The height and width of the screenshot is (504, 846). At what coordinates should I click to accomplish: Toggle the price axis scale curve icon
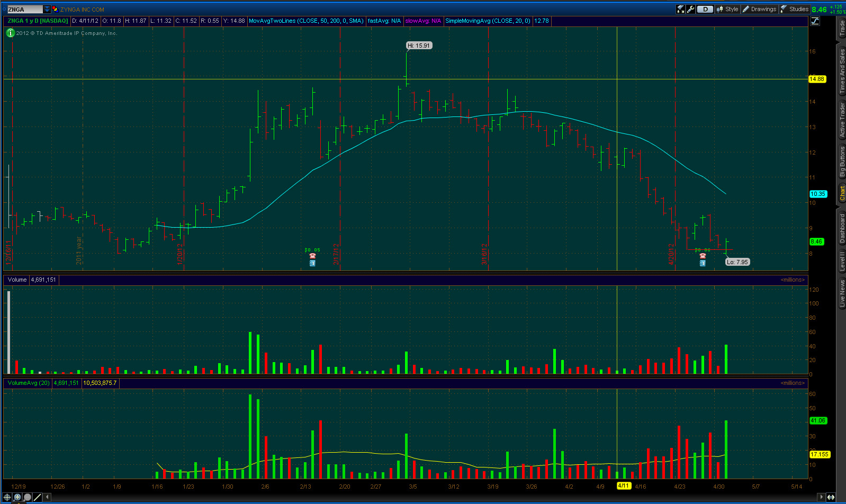815,21
